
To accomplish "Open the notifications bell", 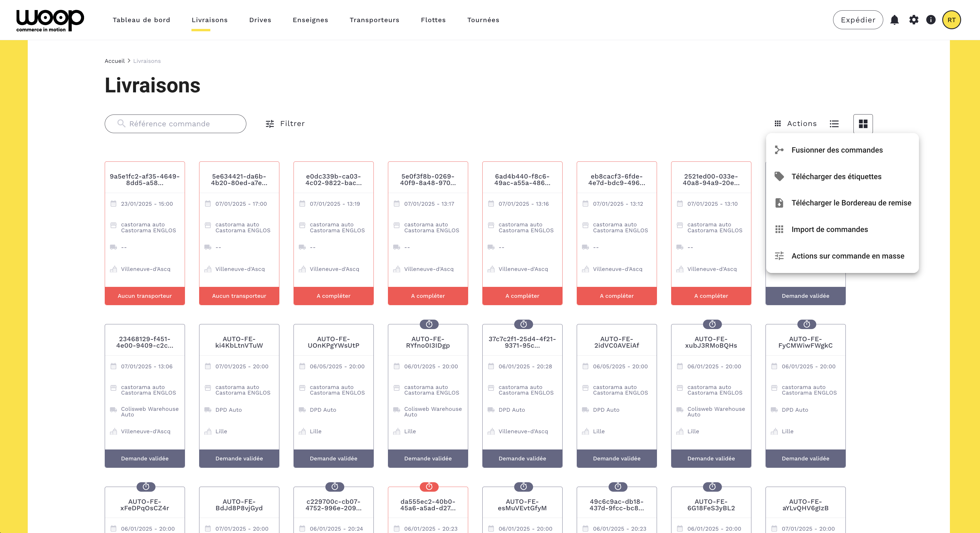I will click(894, 20).
